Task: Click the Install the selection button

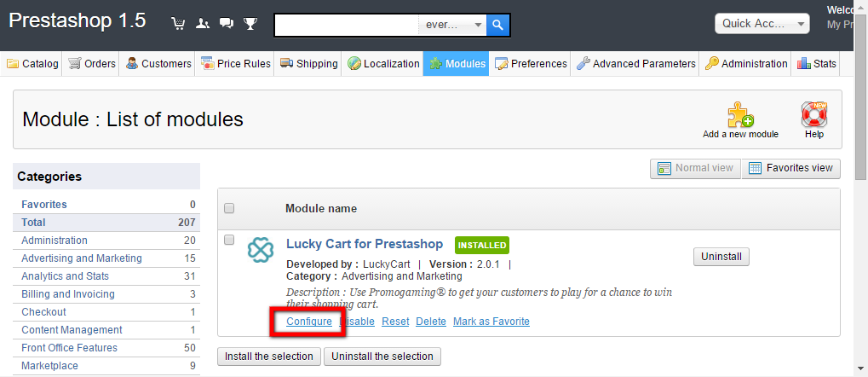Action: (269, 357)
